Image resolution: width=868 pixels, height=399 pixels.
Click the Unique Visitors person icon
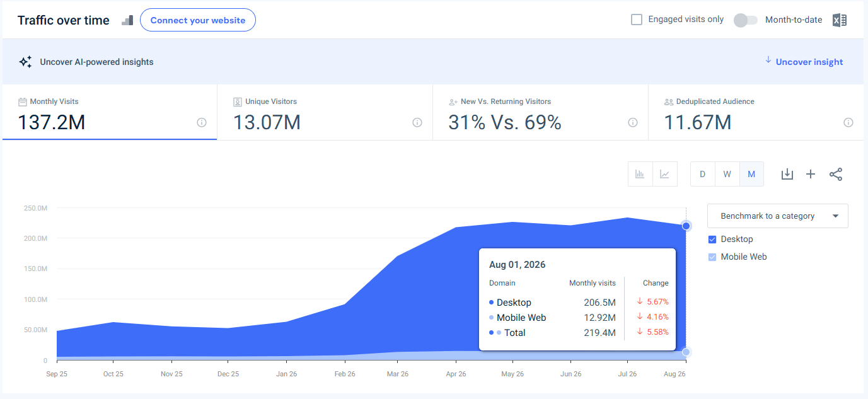coord(238,101)
